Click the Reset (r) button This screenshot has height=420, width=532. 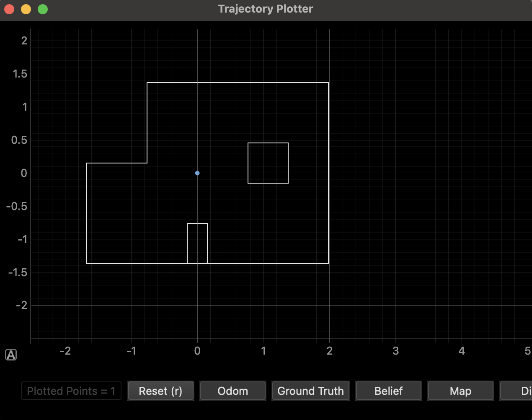tap(161, 391)
